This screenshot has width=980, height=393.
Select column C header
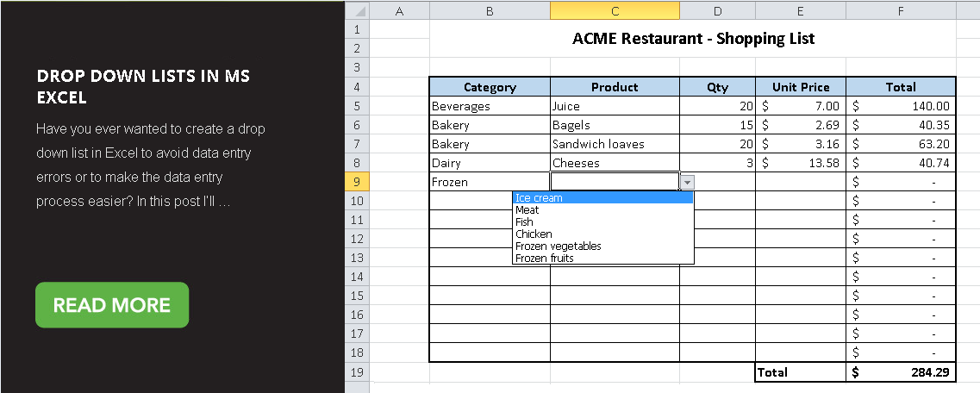click(x=615, y=10)
